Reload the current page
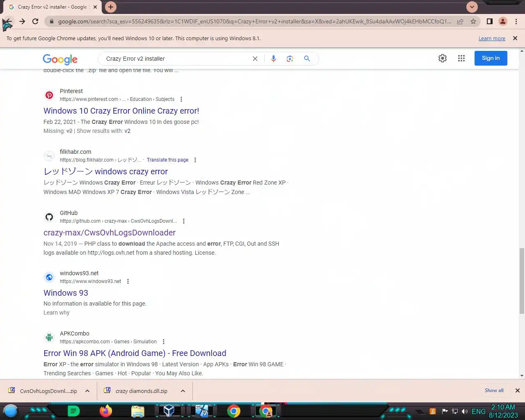Screen dimensions: 525x420 (x=35, y=21)
